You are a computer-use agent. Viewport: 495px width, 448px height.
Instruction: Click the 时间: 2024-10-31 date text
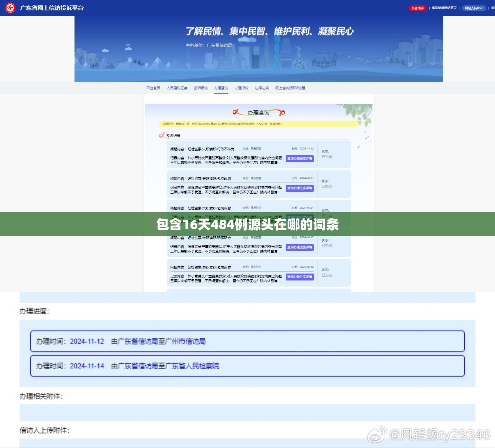303,178
